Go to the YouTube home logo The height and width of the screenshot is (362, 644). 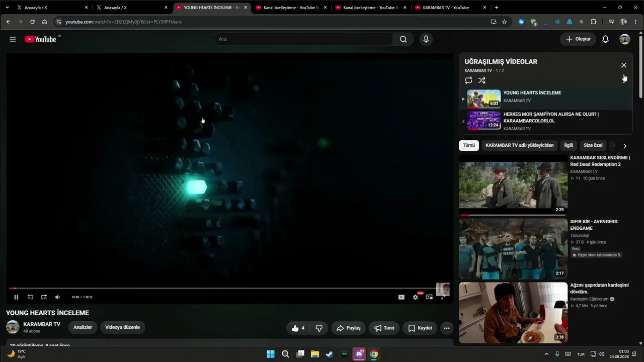[41, 39]
